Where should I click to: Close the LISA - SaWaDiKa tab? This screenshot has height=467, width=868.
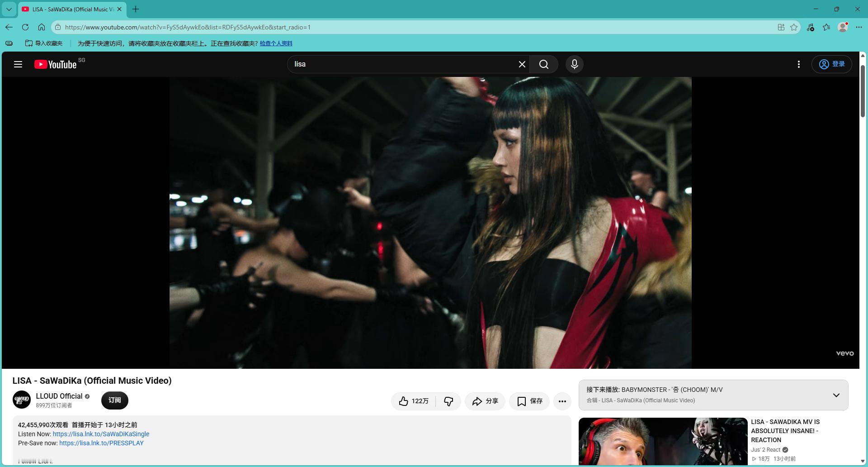[119, 9]
